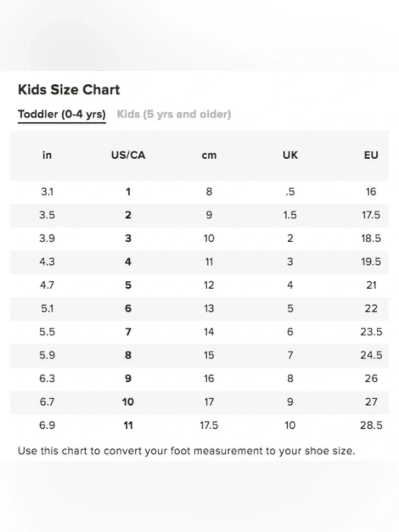The image size is (399, 532).
Task: Select US/CA size 11 cell
Action: (128, 425)
